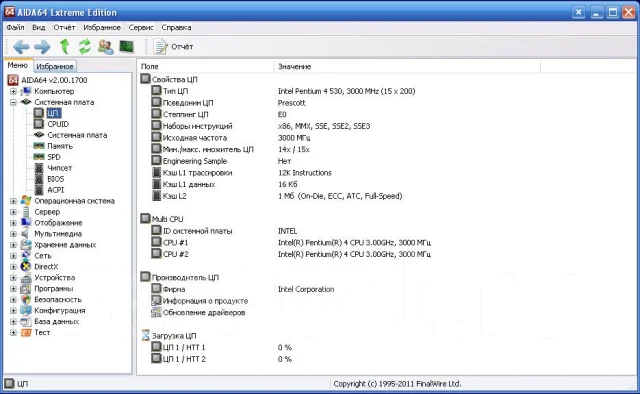
Task: Select the Память tree item
Action: tap(60, 146)
